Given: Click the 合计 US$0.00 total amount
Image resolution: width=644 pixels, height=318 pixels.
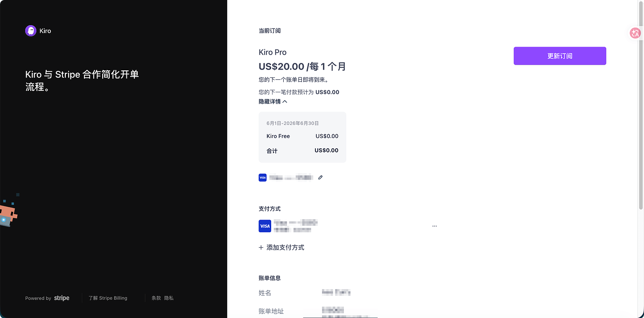Looking at the screenshot, I should (x=327, y=151).
